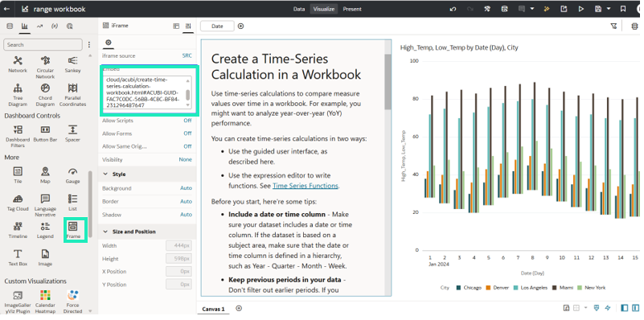Open the Visibility None dropdown
Image resolution: width=644 pixels, height=320 pixels.
point(185,159)
